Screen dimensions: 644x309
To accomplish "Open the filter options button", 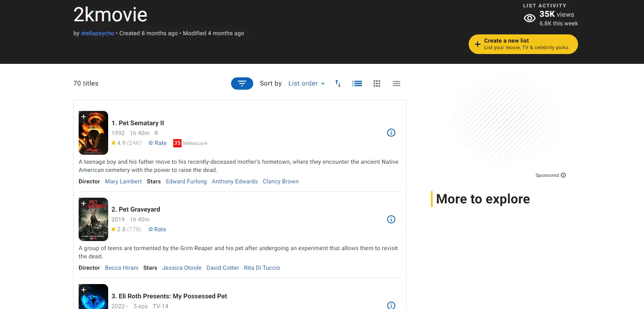I will click(242, 83).
